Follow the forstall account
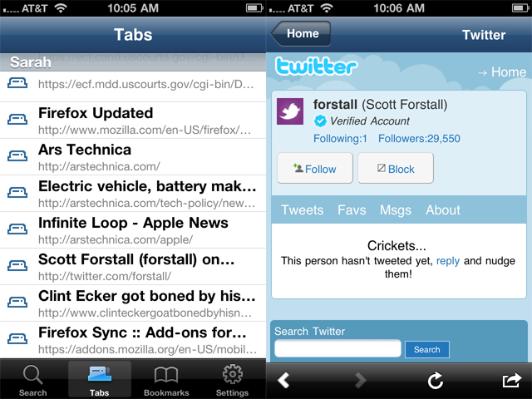532x399 pixels. (315, 168)
